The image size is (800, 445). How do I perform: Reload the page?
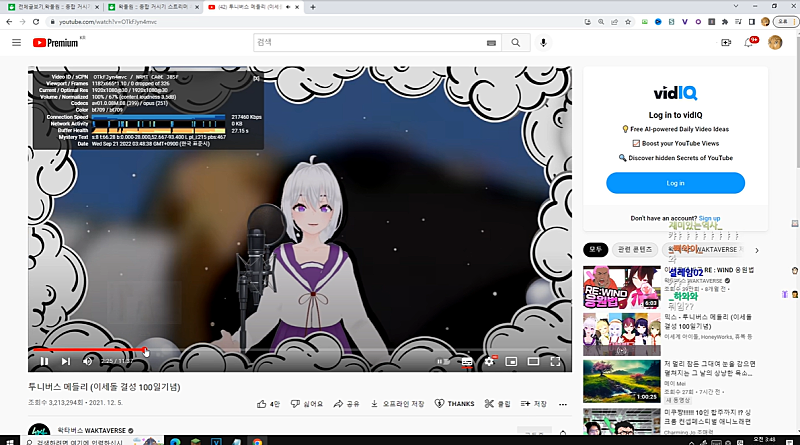coord(36,22)
